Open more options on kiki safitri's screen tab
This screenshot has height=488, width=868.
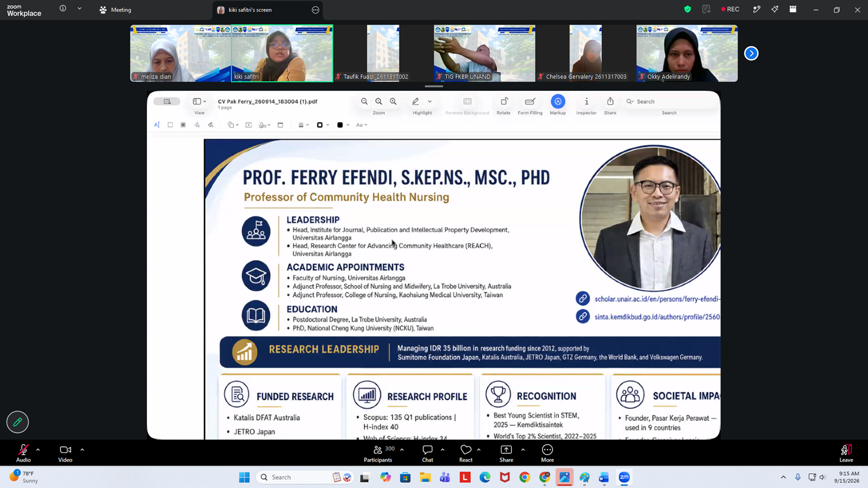315,10
